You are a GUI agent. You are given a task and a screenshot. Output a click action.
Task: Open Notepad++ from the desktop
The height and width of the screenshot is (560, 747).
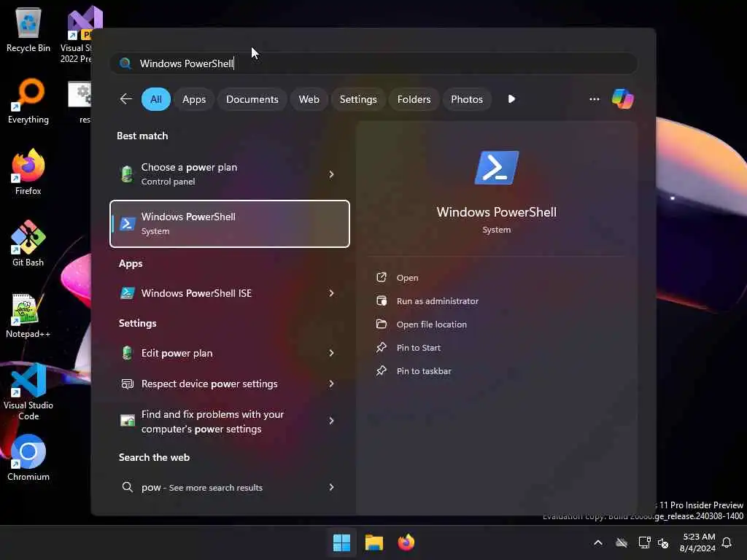(28, 315)
